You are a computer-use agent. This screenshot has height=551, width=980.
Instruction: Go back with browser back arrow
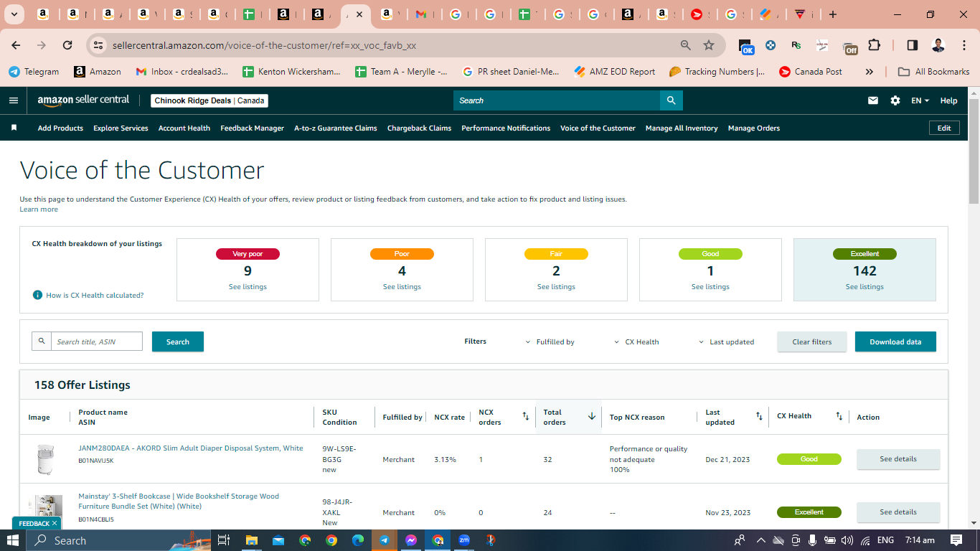coord(16,45)
